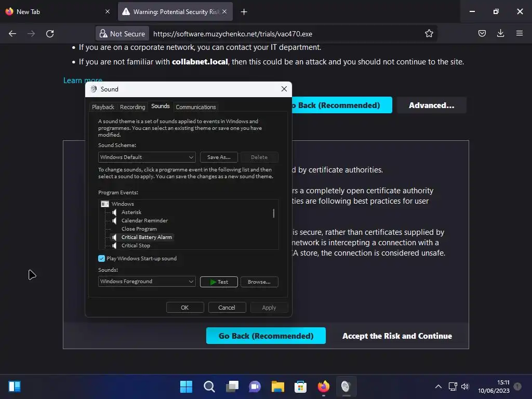532x399 pixels.
Task: Select the Windows root in Program Events
Action: pyautogui.click(x=123, y=204)
